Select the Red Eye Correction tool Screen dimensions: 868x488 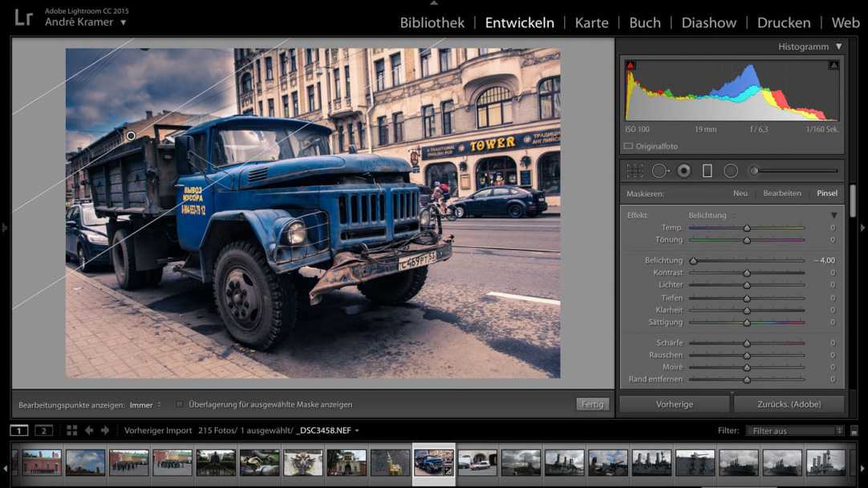coord(684,171)
